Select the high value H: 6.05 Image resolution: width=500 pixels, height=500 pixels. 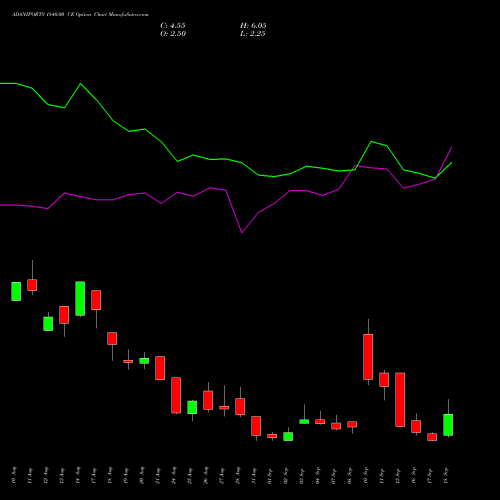click(253, 26)
